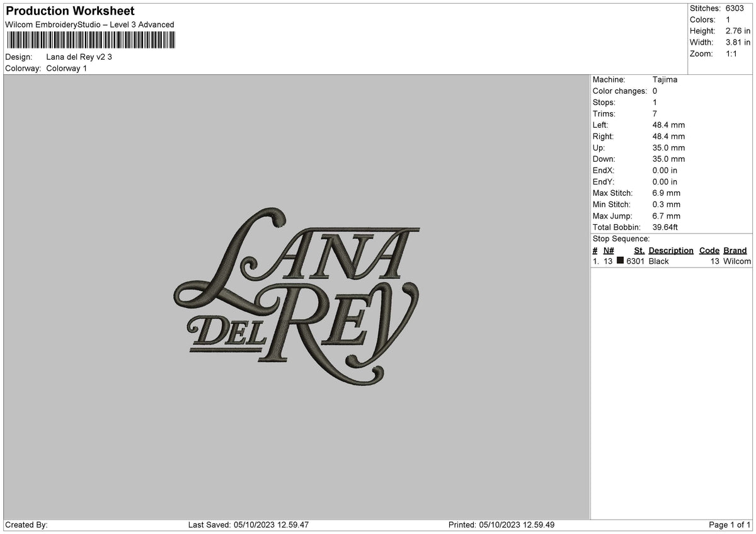This screenshot has height=534, width=756.
Task: Click the 'Description' column header
Action: pyautogui.click(x=671, y=250)
